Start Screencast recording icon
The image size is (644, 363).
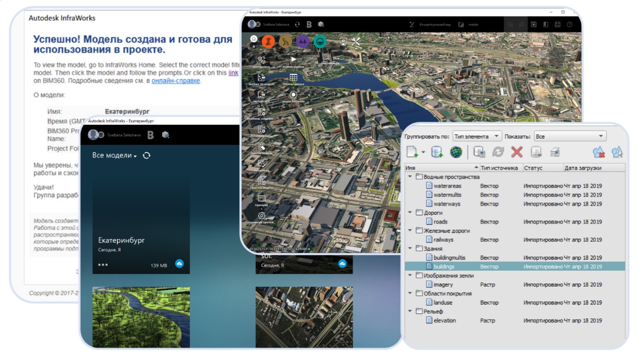[x=293, y=95]
